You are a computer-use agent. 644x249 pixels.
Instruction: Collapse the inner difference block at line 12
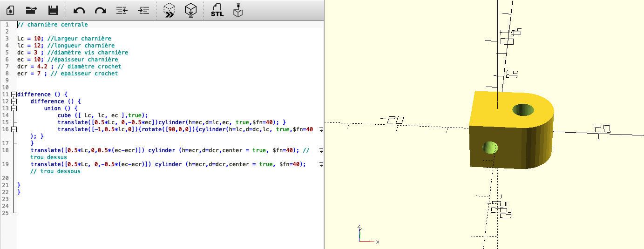click(x=14, y=101)
